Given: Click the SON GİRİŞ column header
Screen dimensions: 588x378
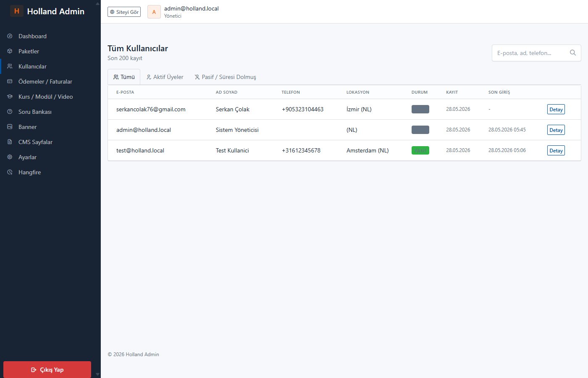Looking at the screenshot, I should tap(499, 92).
